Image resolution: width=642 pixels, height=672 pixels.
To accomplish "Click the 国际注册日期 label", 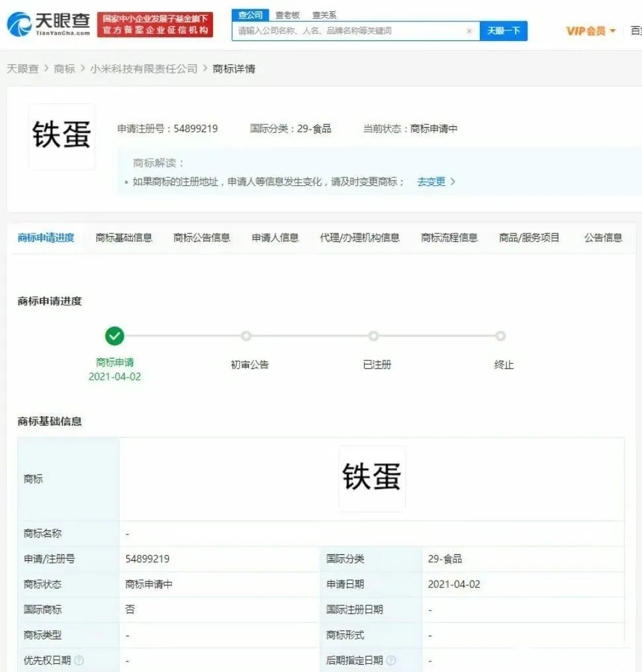I will click(355, 609).
